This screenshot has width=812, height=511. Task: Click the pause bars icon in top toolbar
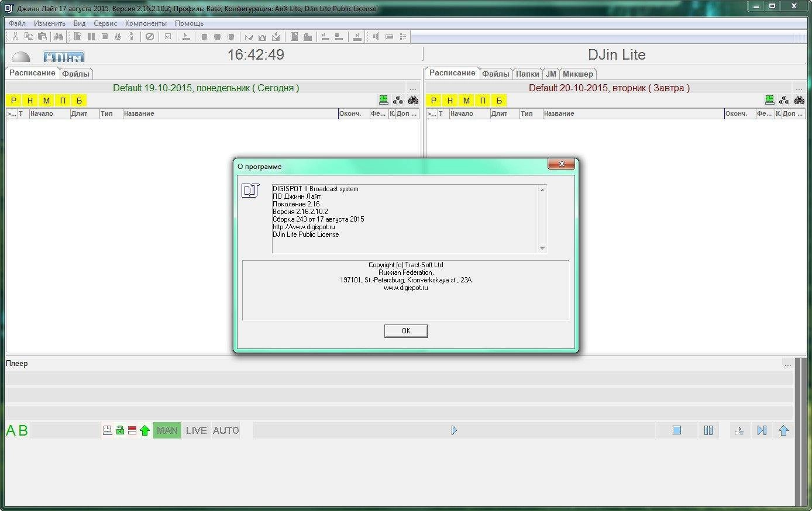91,36
